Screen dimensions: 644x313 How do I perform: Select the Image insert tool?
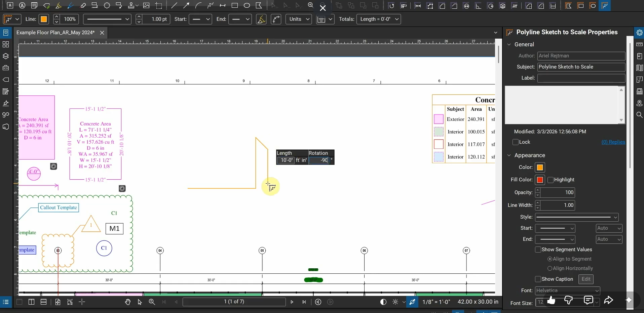pyautogui.click(x=147, y=6)
